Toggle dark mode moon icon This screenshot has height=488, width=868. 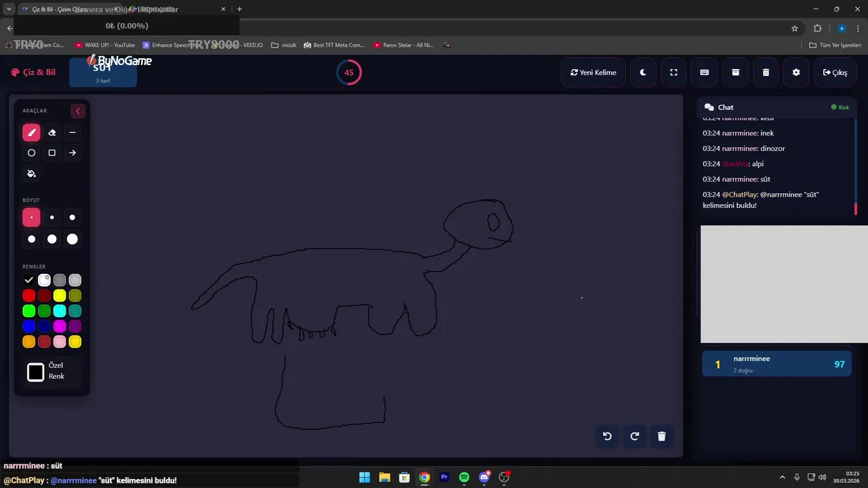point(643,73)
